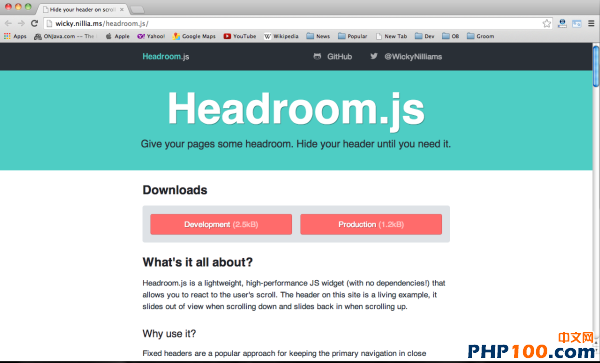Image resolution: width=600 pixels, height=363 pixels.
Task: Open the Apple bookmark
Action: tap(117, 36)
